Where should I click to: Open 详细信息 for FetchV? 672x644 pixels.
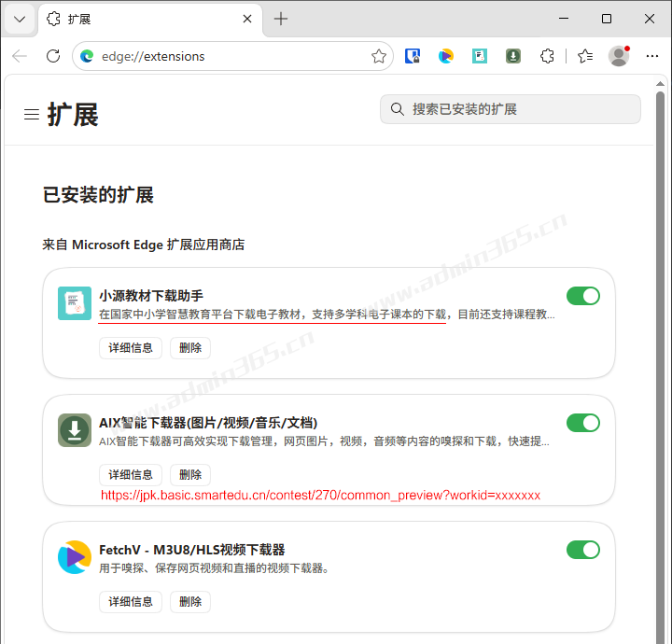131,602
